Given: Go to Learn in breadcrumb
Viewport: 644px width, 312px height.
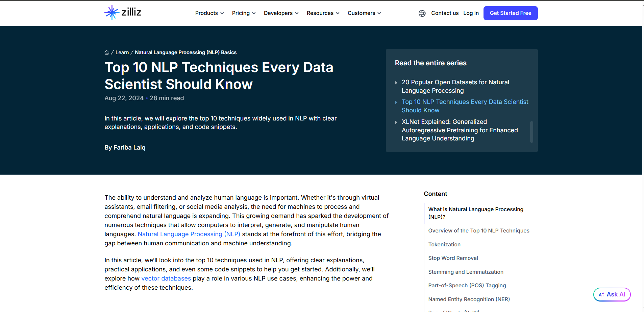Looking at the screenshot, I should coord(122,52).
